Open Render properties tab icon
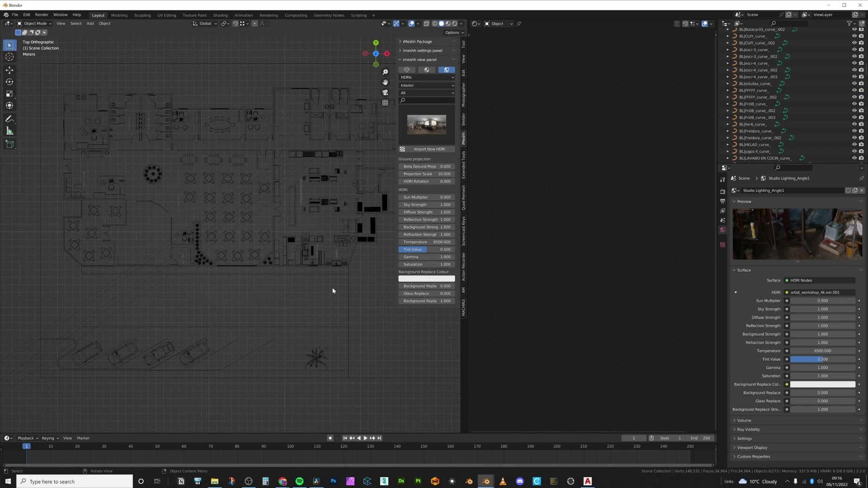 pyautogui.click(x=722, y=192)
